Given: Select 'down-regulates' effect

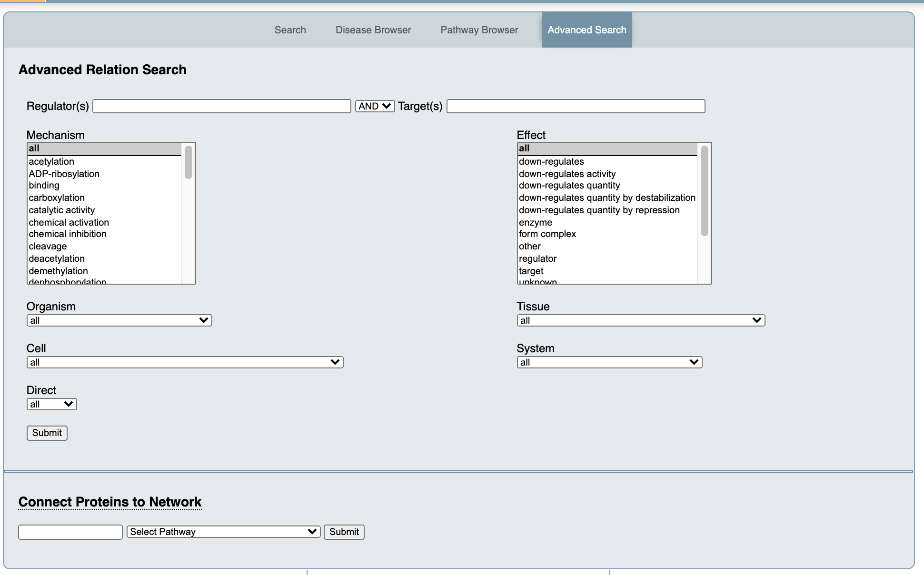Looking at the screenshot, I should [607, 162].
